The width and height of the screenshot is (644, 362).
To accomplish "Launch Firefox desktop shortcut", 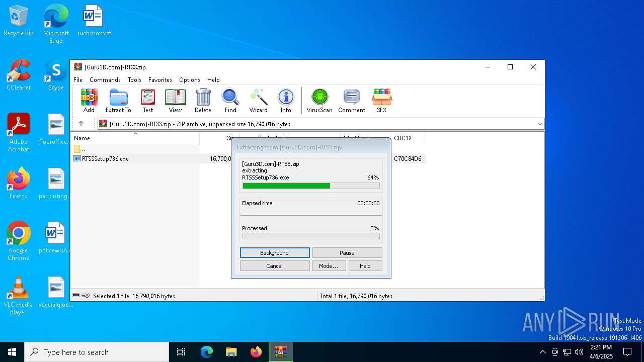I will [19, 184].
